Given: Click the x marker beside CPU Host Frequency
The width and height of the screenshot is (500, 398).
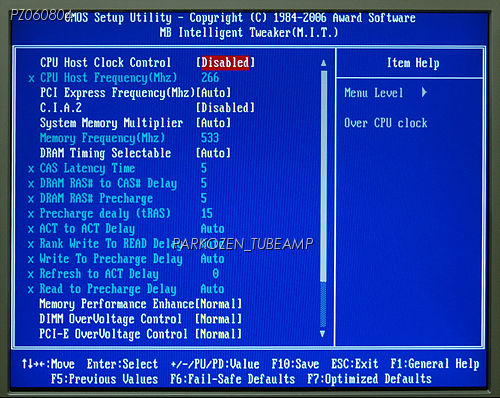Looking at the screenshot, I should (31, 79).
